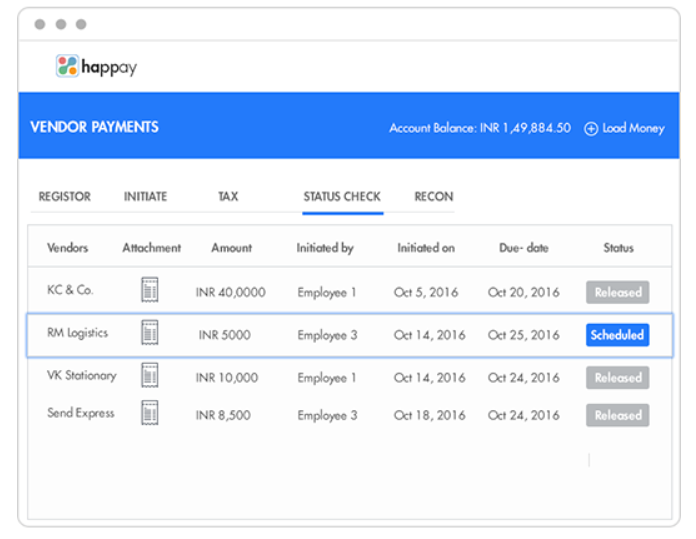Screen dimensions: 696x539
Task: Click Released status for Send Express
Action: coord(617,415)
